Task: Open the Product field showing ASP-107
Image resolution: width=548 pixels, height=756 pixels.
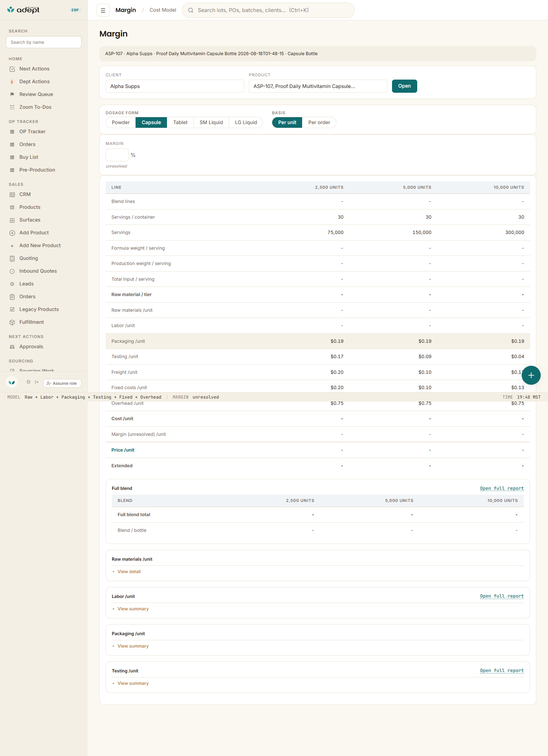Action: coord(318,86)
